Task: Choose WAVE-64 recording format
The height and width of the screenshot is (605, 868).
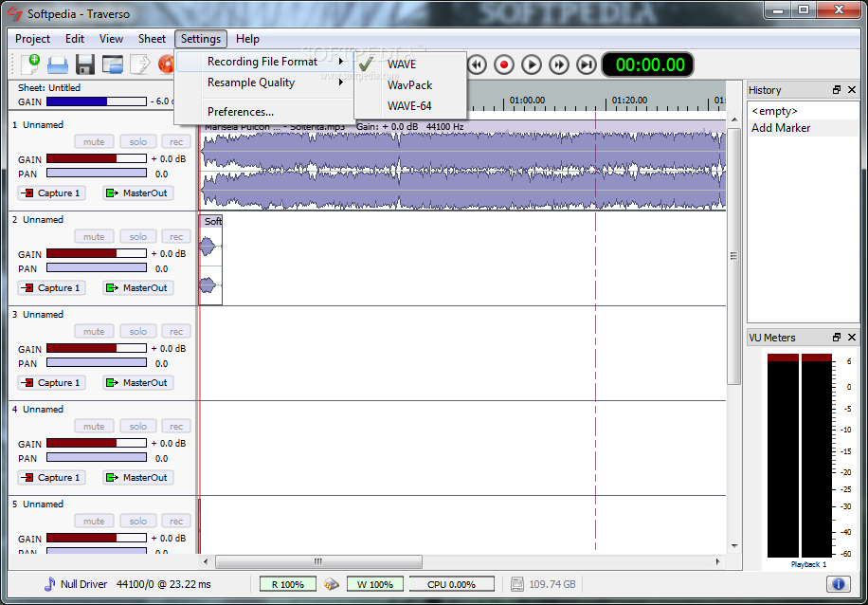Action: tap(409, 106)
